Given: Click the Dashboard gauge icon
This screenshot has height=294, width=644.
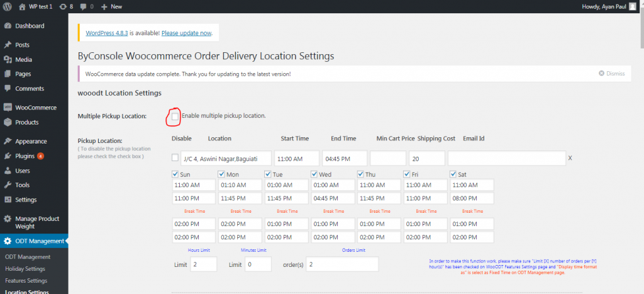Looking at the screenshot, I should click(x=8, y=26).
